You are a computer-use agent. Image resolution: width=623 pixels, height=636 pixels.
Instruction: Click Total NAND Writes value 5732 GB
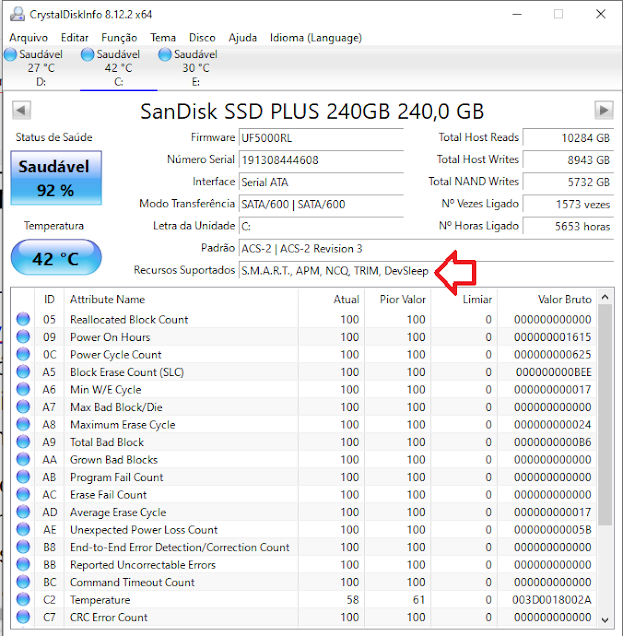coord(568,182)
